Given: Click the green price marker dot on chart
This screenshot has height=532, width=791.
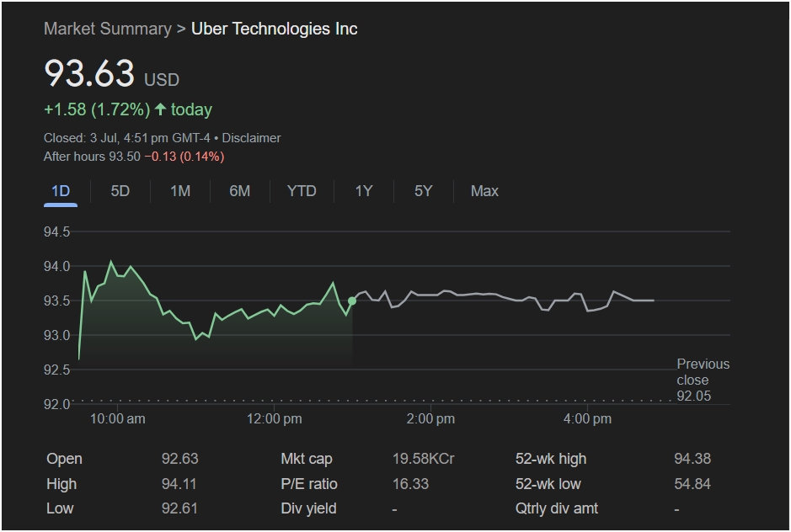Looking at the screenshot, I should [x=352, y=301].
